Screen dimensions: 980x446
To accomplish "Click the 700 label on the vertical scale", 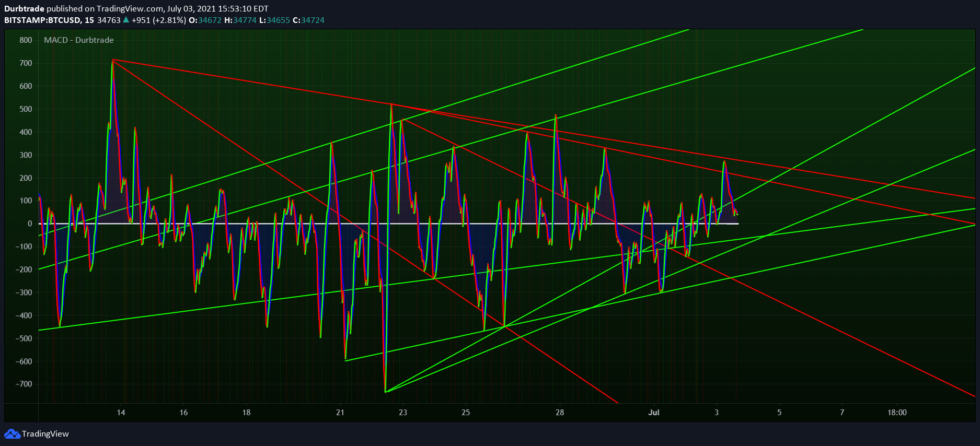I will point(26,63).
